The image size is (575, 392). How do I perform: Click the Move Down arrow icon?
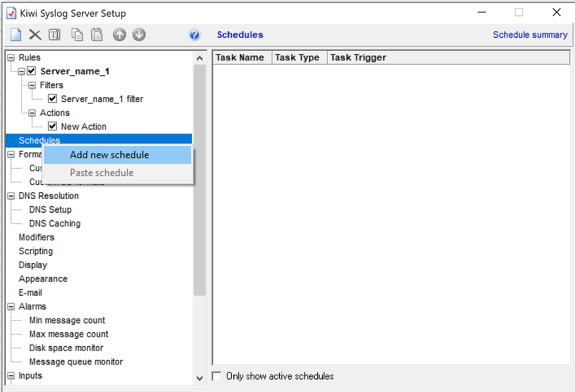coord(139,35)
